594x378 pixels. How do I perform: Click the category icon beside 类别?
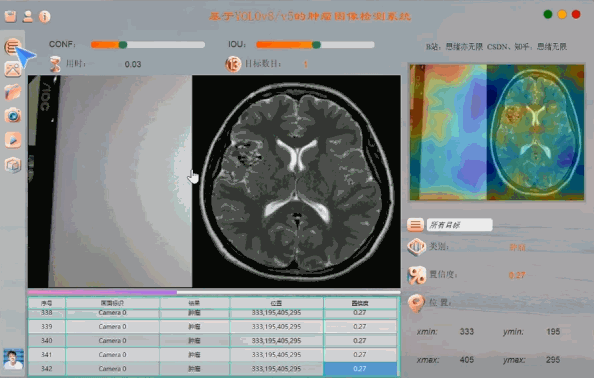click(x=416, y=247)
